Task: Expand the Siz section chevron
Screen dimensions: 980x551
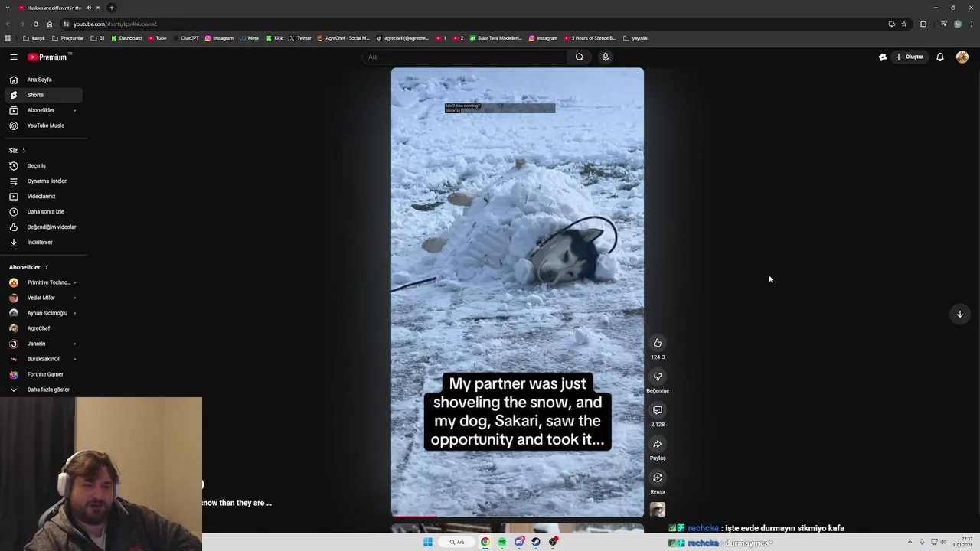Action: 24,151
